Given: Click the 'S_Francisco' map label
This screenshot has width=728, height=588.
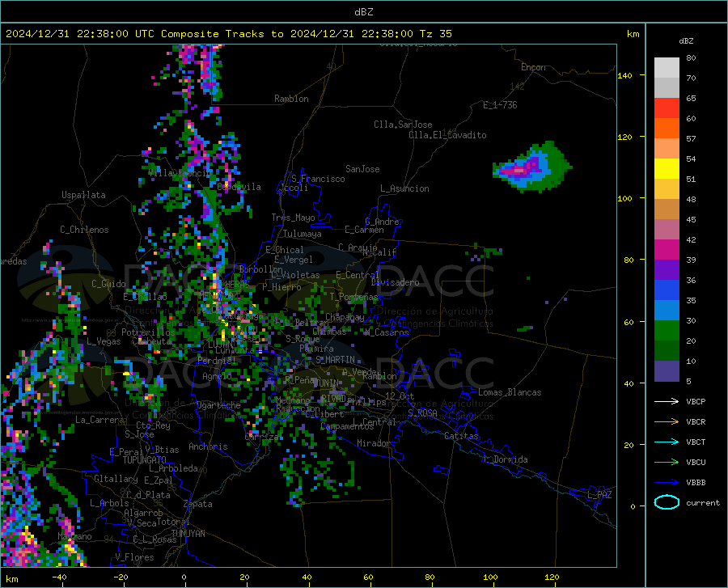Looking at the screenshot, I should (x=318, y=179).
